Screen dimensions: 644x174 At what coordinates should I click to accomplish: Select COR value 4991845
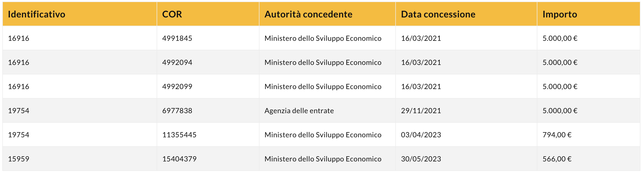point(177,38)
